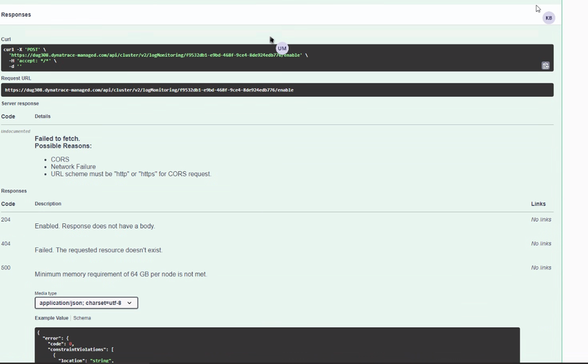
Task: Click the CORS reason list item
Action: (60, 159)
